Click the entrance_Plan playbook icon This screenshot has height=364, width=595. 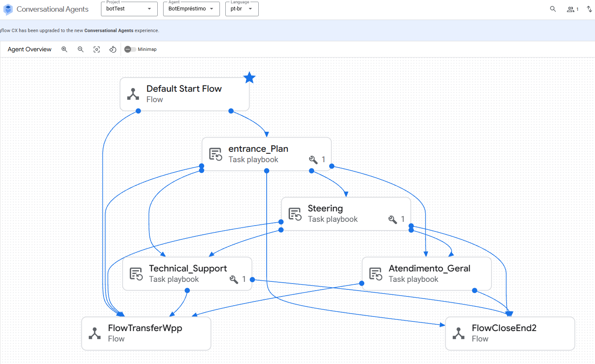tap(215, 154)
